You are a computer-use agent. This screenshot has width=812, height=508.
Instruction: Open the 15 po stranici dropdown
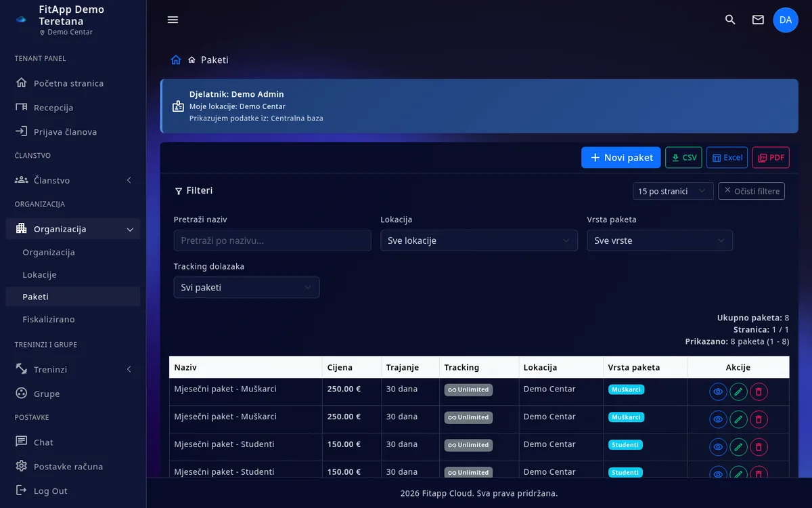point(673,191)
